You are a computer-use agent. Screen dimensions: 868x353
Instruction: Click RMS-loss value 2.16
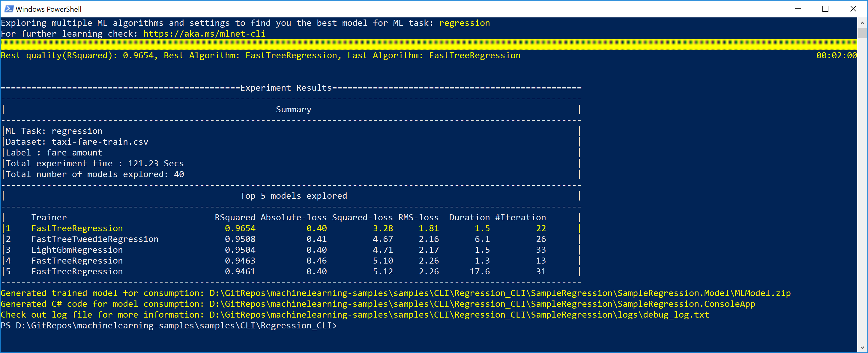pyautogui.click(x=429, y=239)
